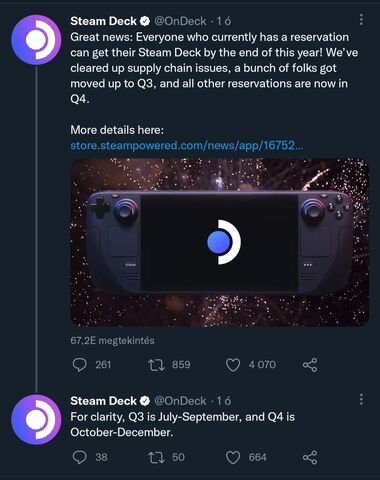
Task: Retweet the Q3 July-September clarification tweet
Action: point(156,457)
